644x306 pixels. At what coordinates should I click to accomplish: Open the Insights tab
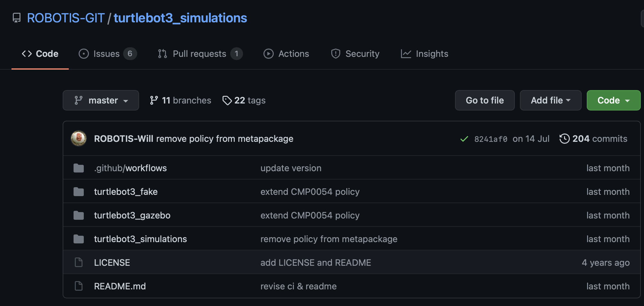424,54
